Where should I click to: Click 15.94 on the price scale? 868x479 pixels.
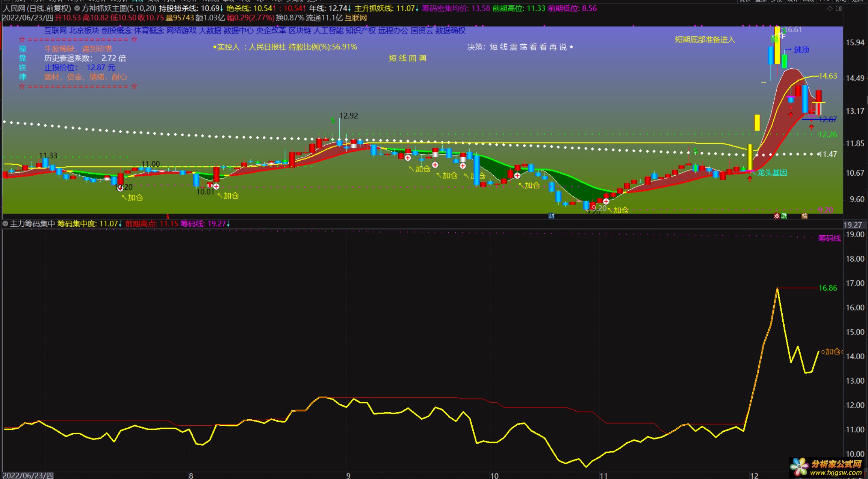click(x=855, y=43)
